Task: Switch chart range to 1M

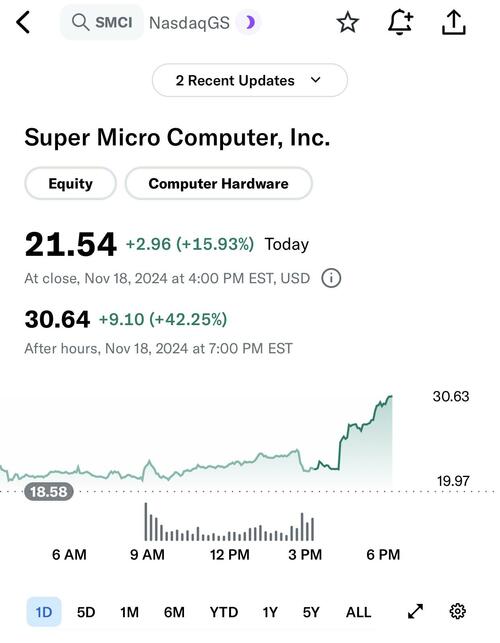Action: (129, 612)
